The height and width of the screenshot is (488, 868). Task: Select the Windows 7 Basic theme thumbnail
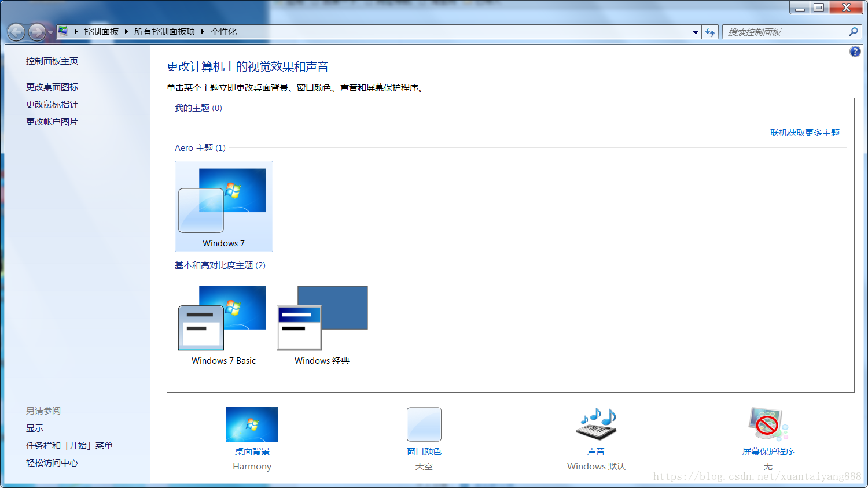(x=224, y=324)
